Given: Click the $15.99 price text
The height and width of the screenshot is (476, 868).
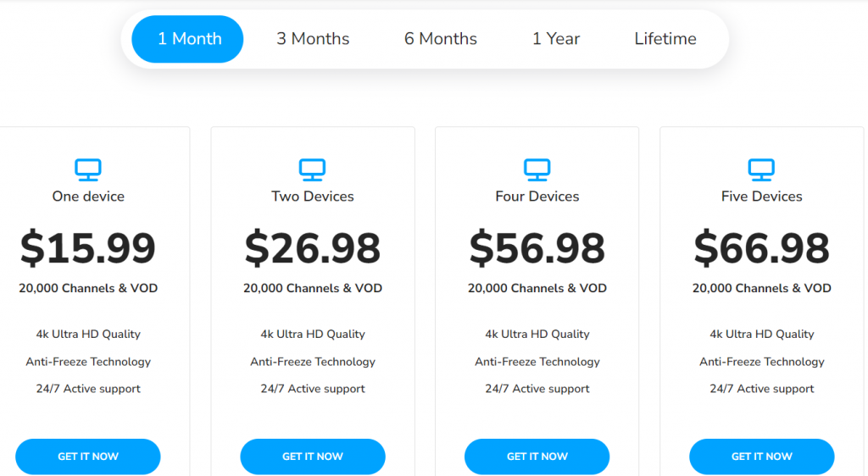Looking at the screenshot, I should click(x=88, y=247).
